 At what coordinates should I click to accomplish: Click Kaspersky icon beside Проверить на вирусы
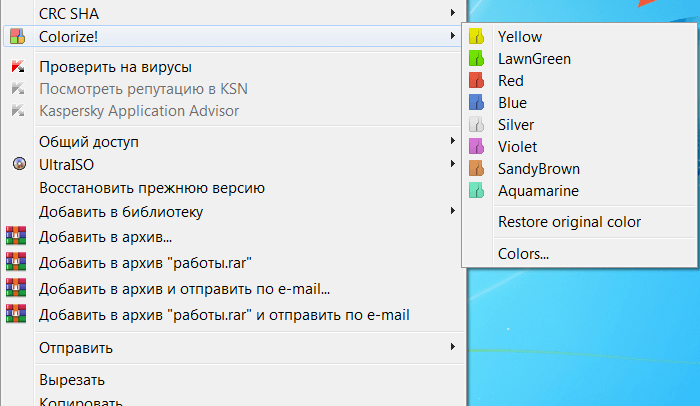pyautogui.click(x=18, y=67)
